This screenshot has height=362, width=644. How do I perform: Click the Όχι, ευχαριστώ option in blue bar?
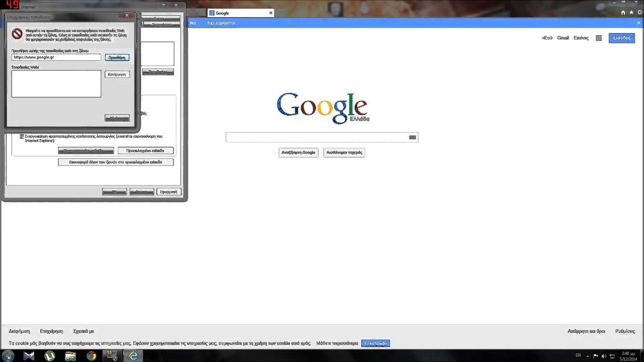(x=221, y=23)
